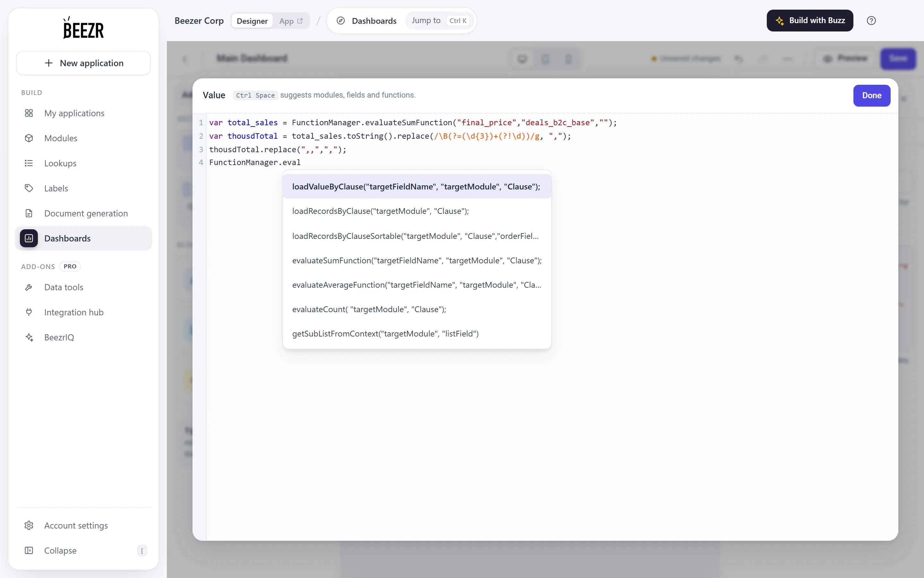Go to Lookups

[83, 163]
